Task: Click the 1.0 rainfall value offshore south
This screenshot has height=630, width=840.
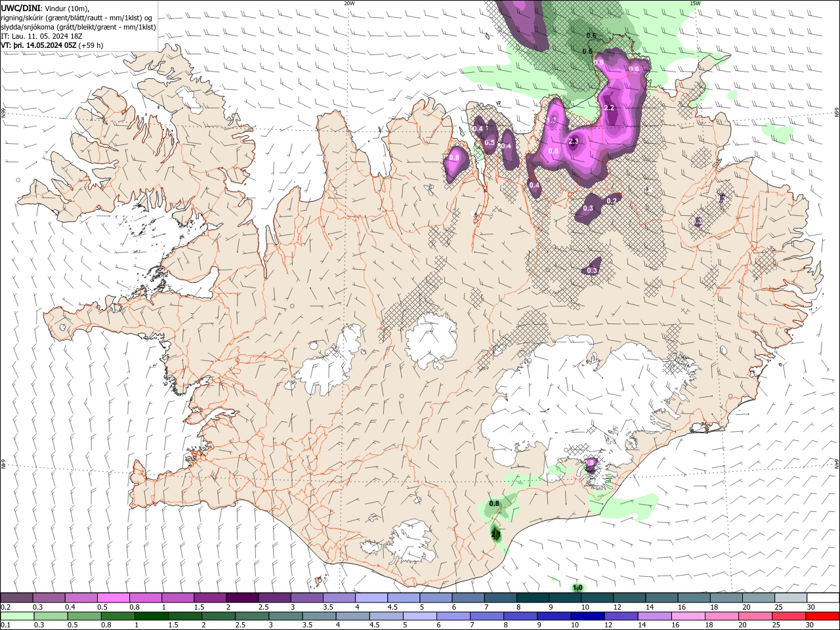Action: (577, 587)
